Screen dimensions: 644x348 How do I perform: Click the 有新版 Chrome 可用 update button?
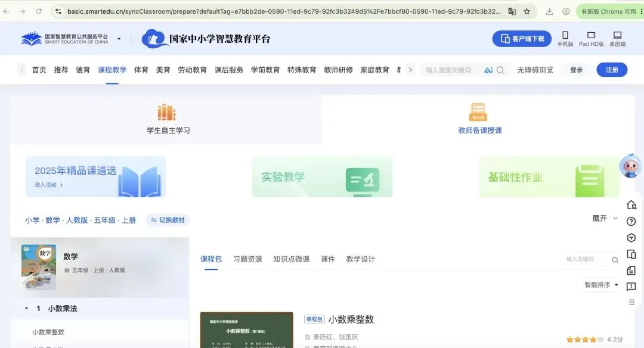608,11
